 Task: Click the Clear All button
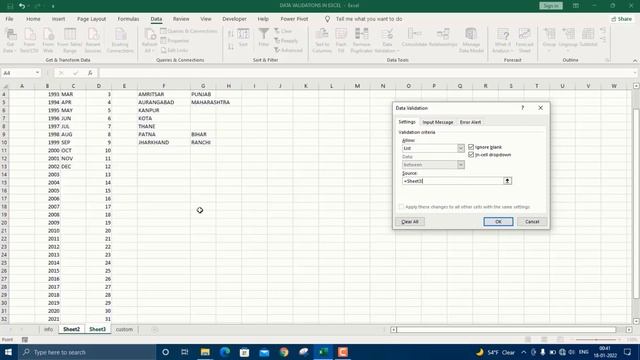(410, 222)
